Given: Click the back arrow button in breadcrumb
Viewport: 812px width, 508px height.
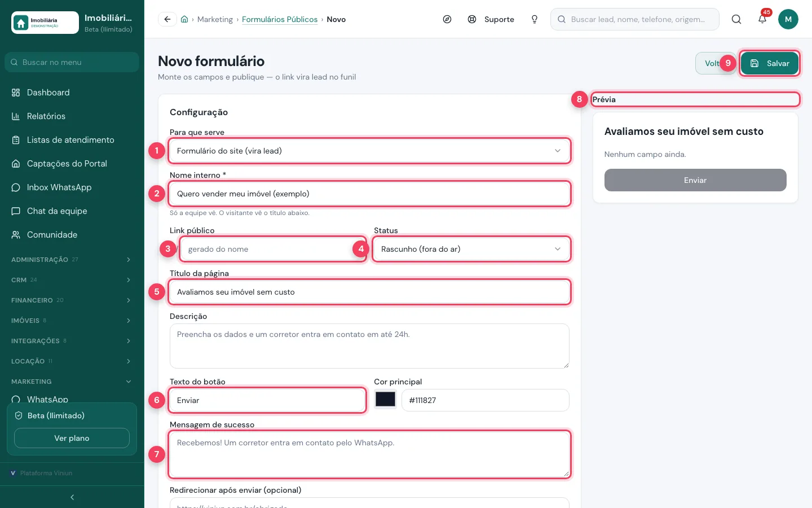Looking at the screenshot, I should click(x=167, y=19).
